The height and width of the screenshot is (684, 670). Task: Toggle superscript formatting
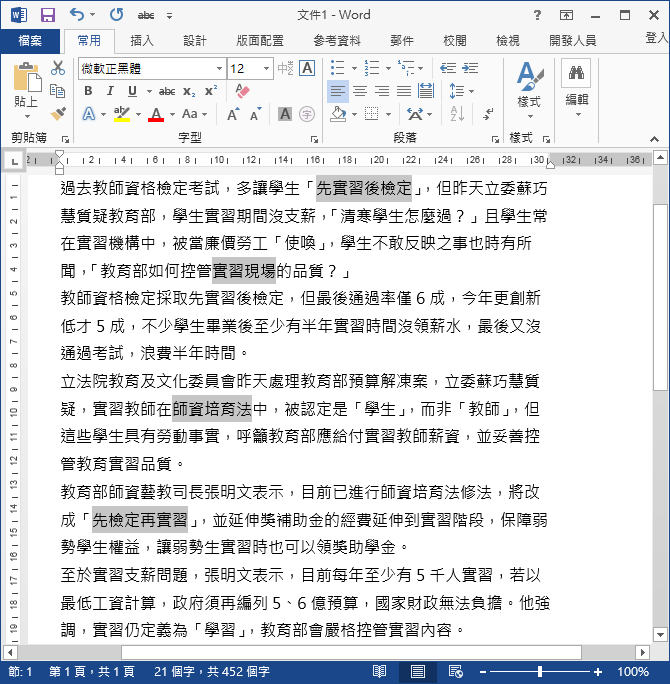(211, 91)
